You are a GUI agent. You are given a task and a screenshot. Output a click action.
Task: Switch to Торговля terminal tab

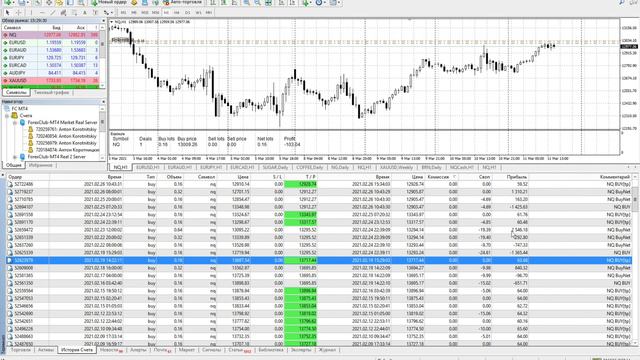20,350
